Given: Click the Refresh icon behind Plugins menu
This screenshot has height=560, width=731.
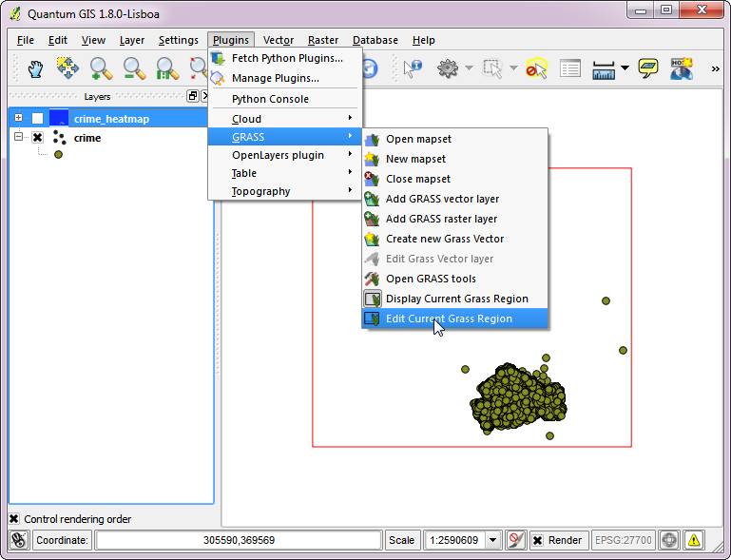Looking at the screenshot, I should click(370, 68).
